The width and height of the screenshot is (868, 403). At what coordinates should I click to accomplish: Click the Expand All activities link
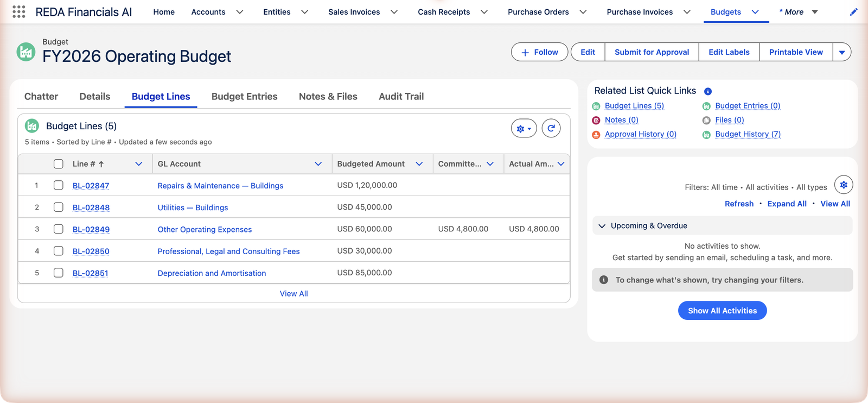(x=787, y=204)
